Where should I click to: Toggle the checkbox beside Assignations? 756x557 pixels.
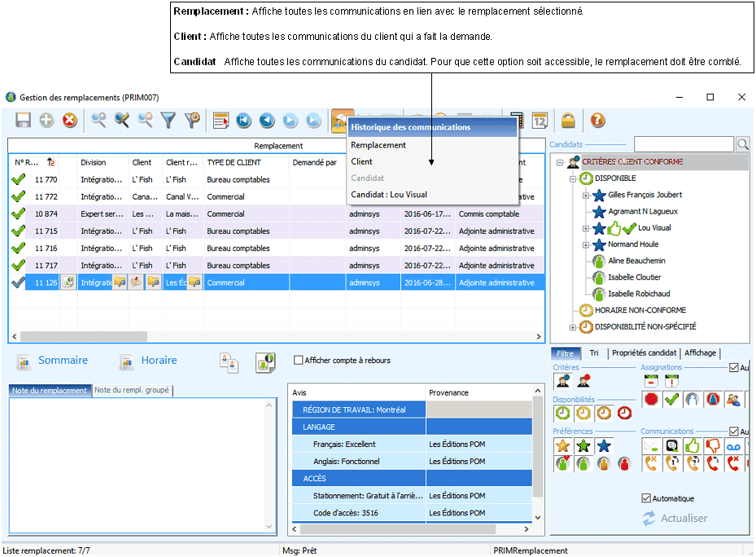coord(734,367)
